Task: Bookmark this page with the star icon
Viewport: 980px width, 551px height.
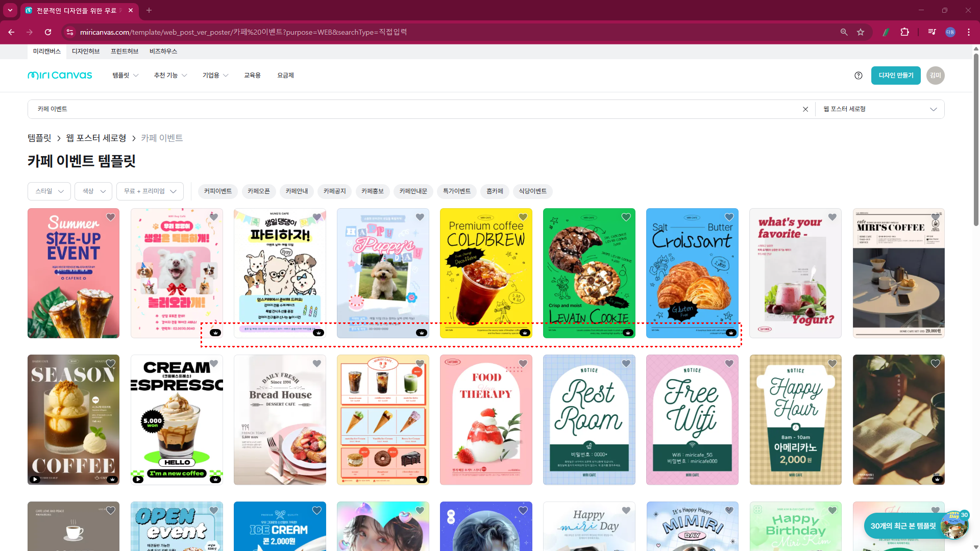Action: pyautogui.click(x=861, y=32)
